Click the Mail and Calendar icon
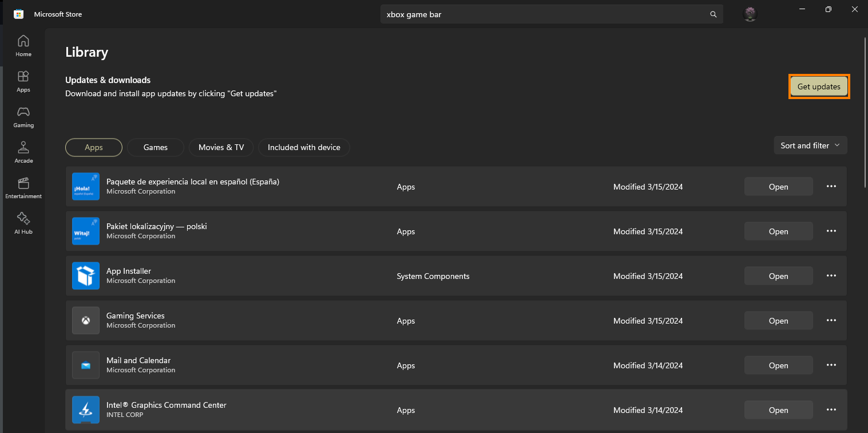 point(86,365)
